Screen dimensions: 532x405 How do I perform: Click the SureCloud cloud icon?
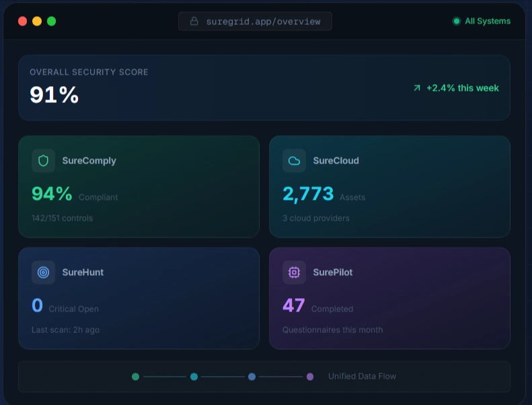coord(294,161)
